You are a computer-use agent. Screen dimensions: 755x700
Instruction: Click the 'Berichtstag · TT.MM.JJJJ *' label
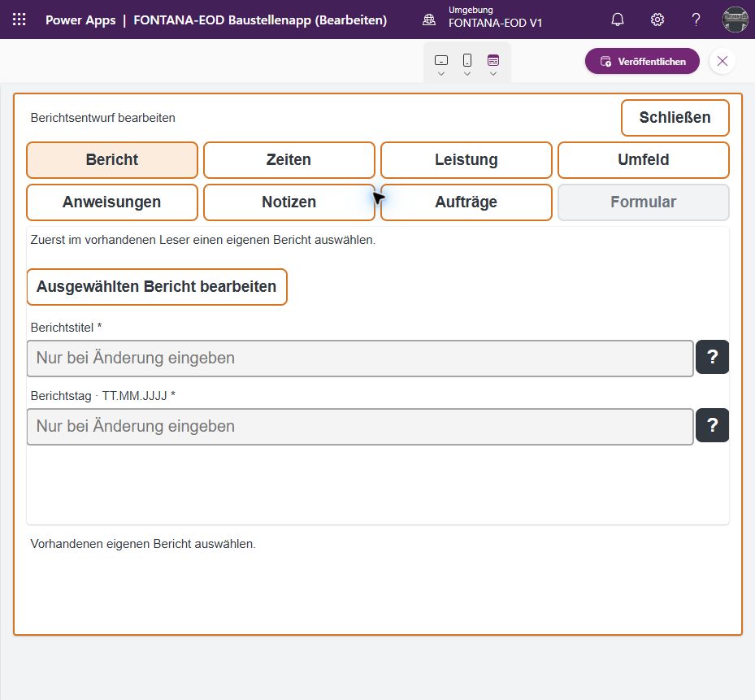[x=103, y=396]
